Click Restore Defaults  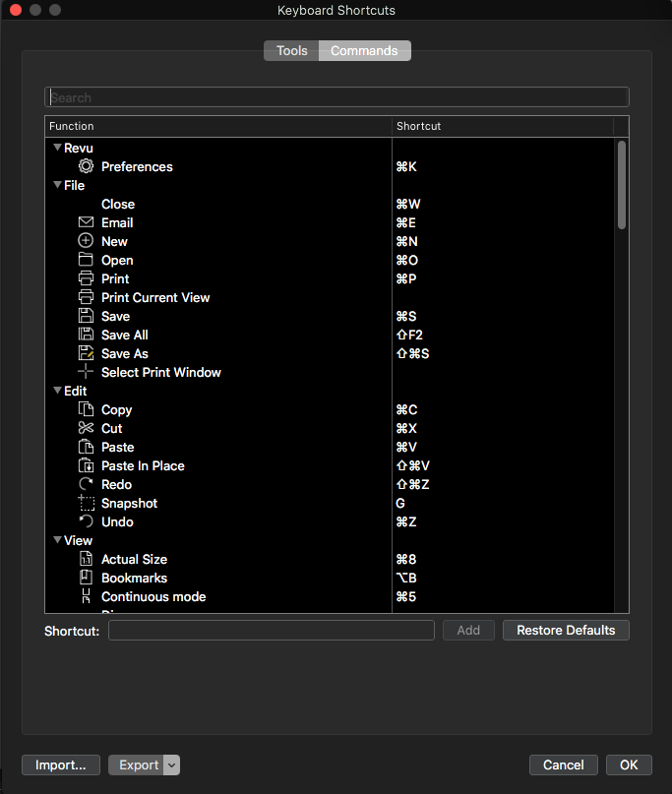566,630
